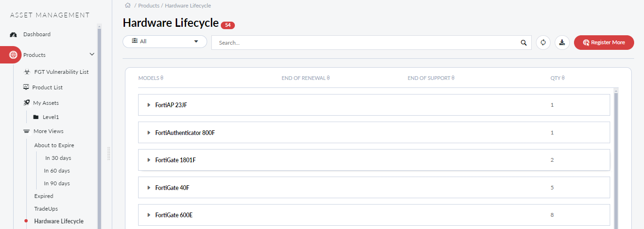Open Product List page
This screenshot has width=644, height=229.
pos(47,87)
